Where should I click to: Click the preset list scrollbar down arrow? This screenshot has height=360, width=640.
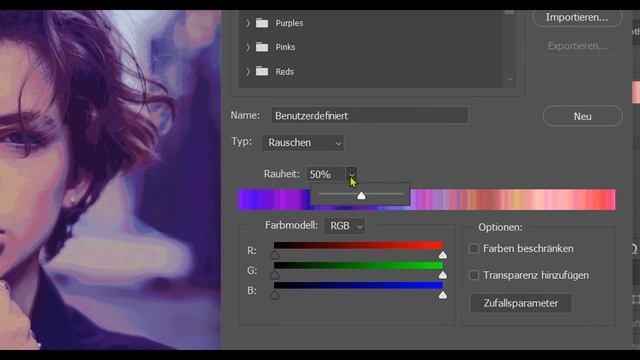tap(510, 79)
